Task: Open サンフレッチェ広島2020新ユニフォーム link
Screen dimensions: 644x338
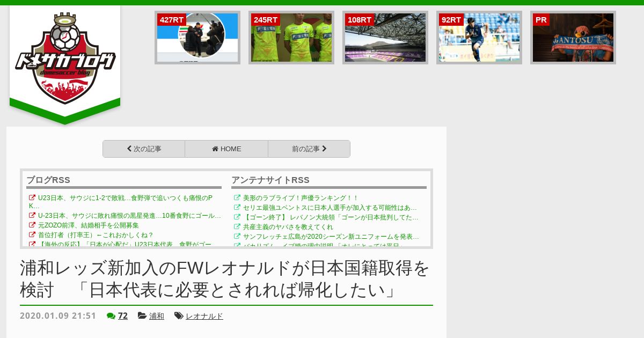Action: click(x=331, y=237)
